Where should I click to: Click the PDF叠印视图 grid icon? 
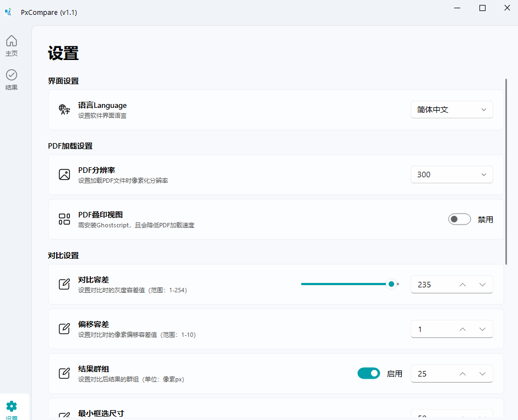[x=64, y=219]
